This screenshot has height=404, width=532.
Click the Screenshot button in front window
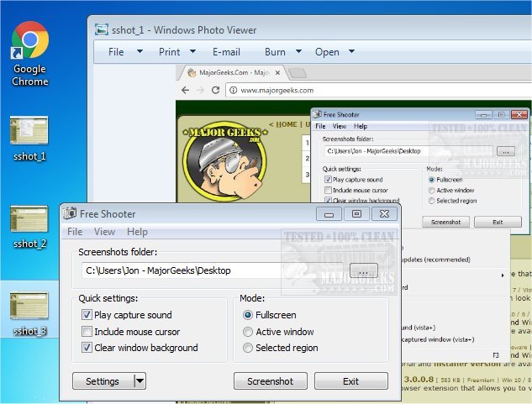(x=271, y=381)
